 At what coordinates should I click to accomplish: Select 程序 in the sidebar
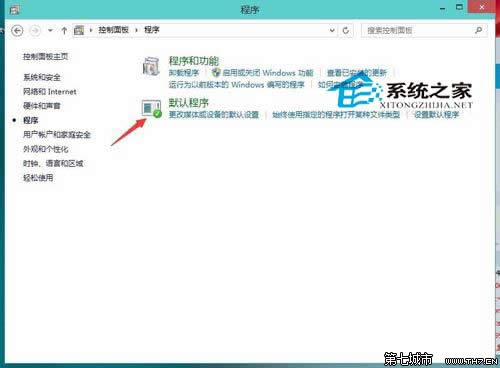[x=31, y=120]
